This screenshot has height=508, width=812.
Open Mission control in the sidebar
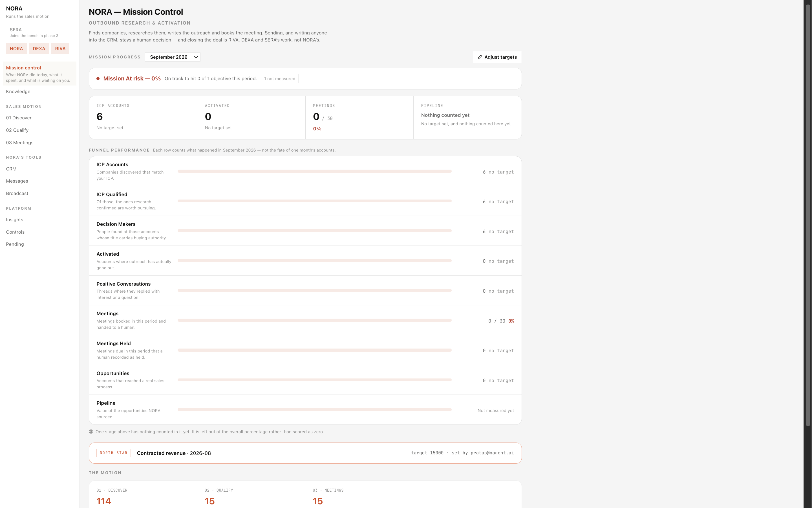click(39, 74)
